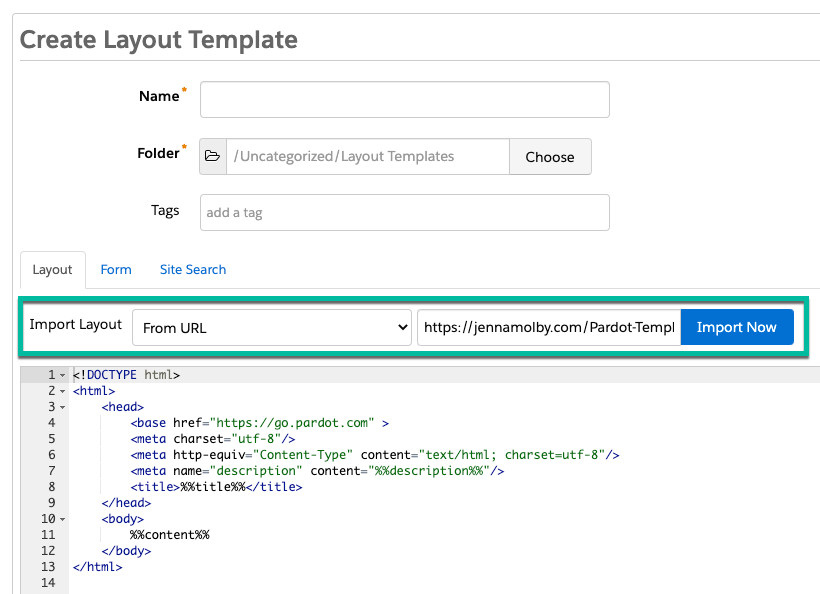Collapse the html tag on line 2
This screenshot has width=820, height=594.
pyautogui.click(x=62, y=391)
